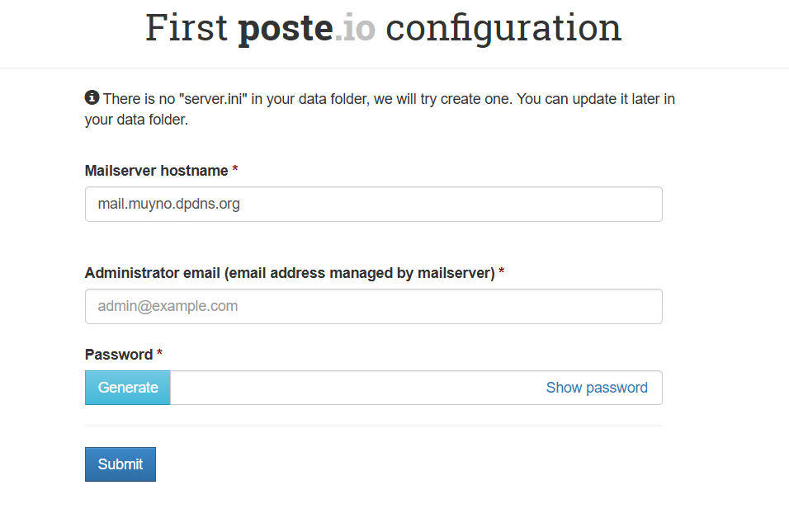Click the "your data folder." notice line
Viewport: 789px width, 532px height.
coord(136,120)
